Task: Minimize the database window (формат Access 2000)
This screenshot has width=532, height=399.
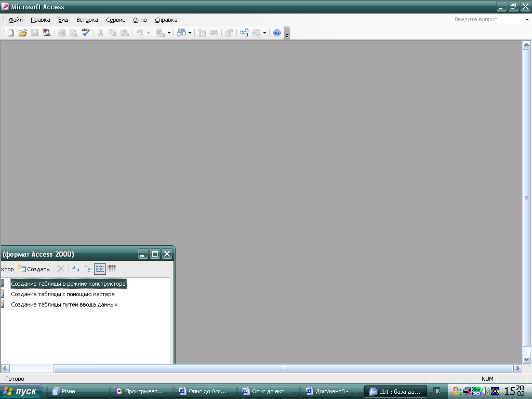Action: point(143,254)
